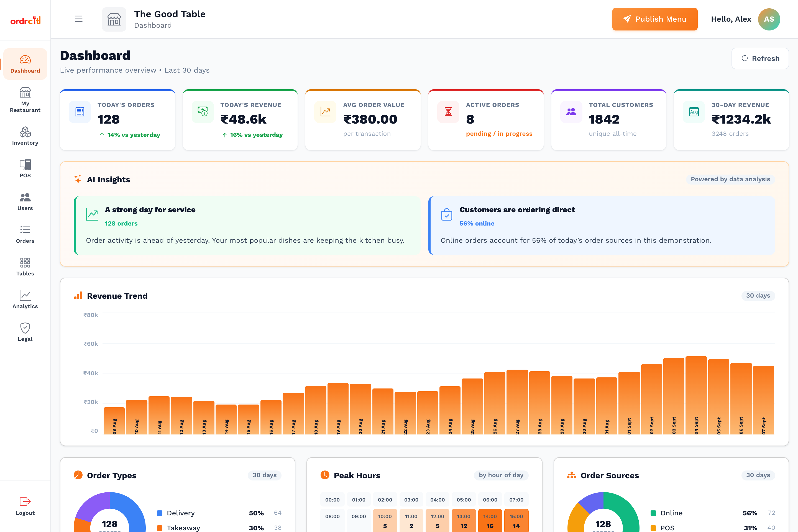
Task: Click the Today's Orders receipt icon
Action: click(x=80, y=112)
